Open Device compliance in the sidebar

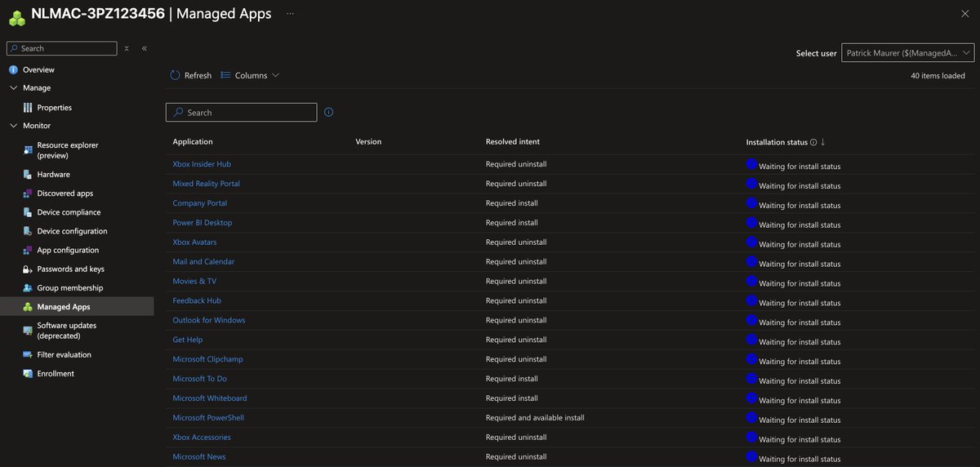click(69, 212)
